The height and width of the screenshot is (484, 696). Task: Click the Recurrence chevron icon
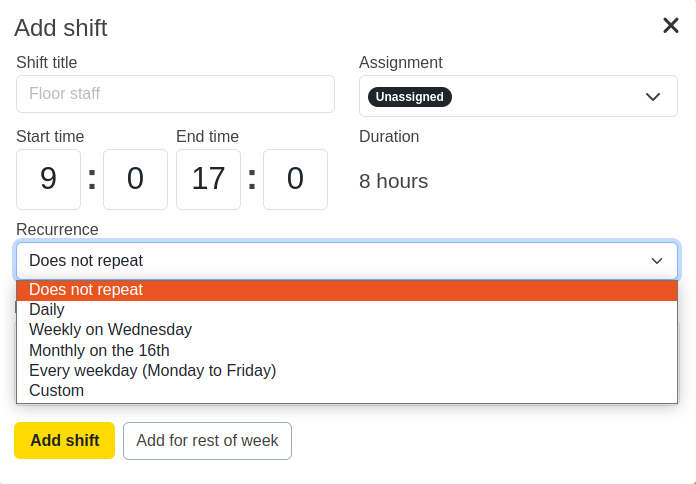pyautogui.click(x=657, y=261)
